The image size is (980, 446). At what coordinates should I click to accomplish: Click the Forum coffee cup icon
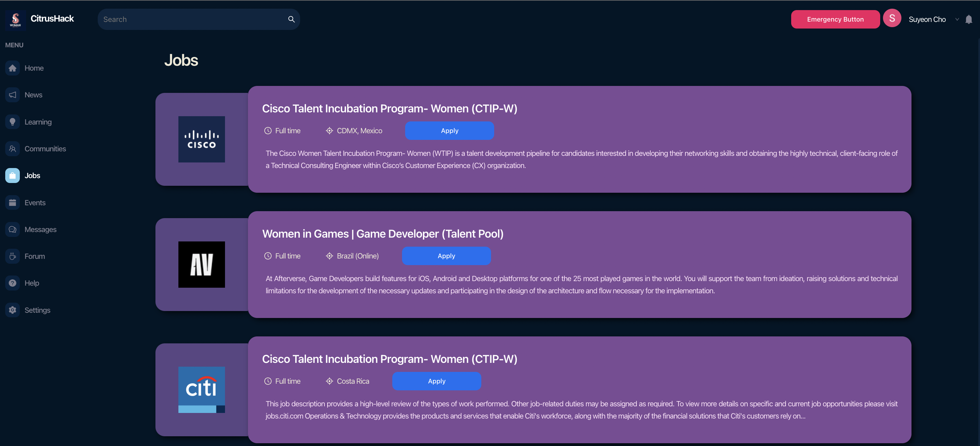coord(13,256)
